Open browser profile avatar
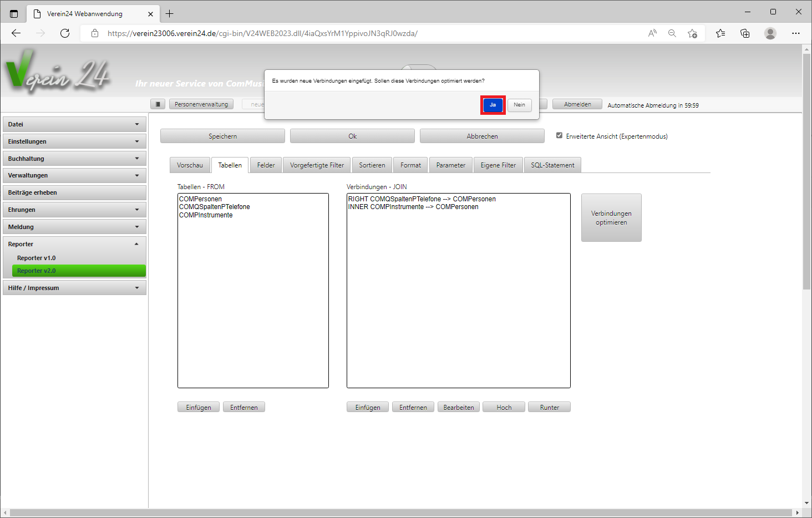 [770, 33]
